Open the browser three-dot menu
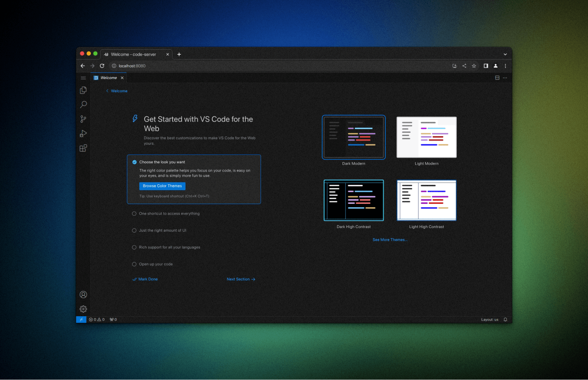The image size is (588, 380). (505, 66)
